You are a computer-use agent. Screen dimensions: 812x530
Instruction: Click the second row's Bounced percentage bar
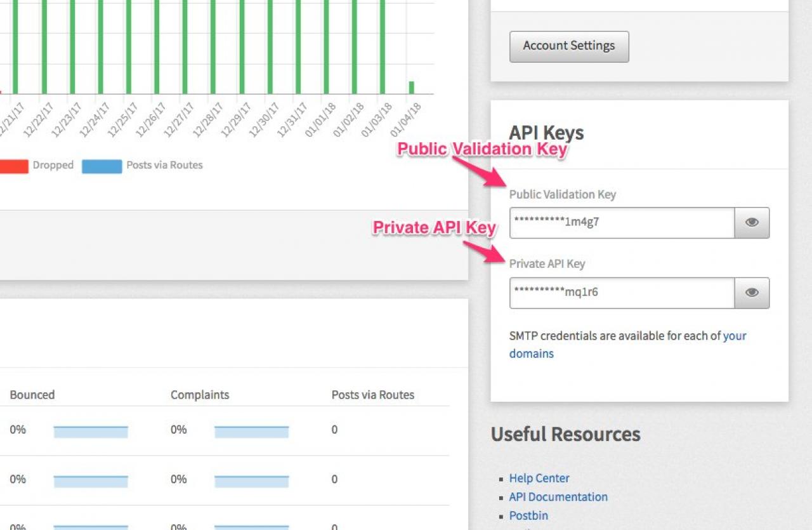(91, 481)
